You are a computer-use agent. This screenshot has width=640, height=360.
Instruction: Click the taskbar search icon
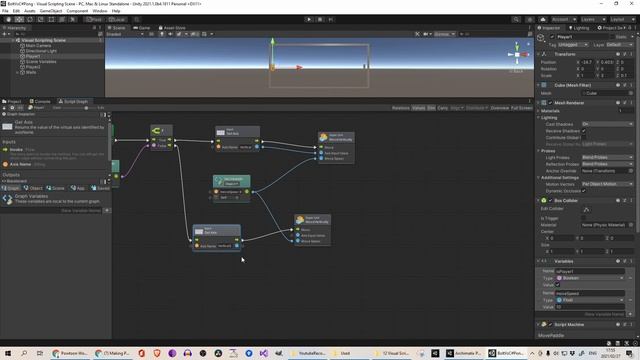[x=24, y=353]
